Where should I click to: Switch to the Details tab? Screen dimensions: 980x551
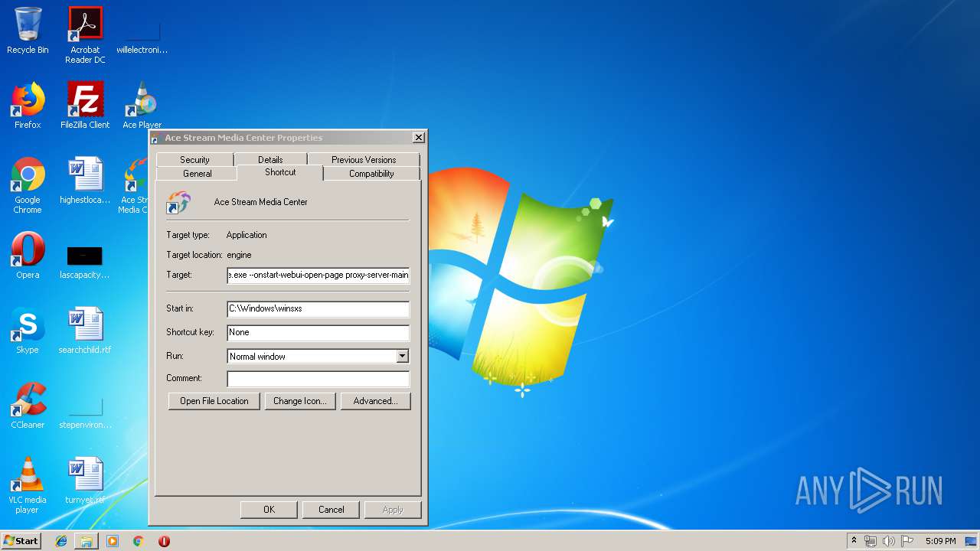point(270,159)
